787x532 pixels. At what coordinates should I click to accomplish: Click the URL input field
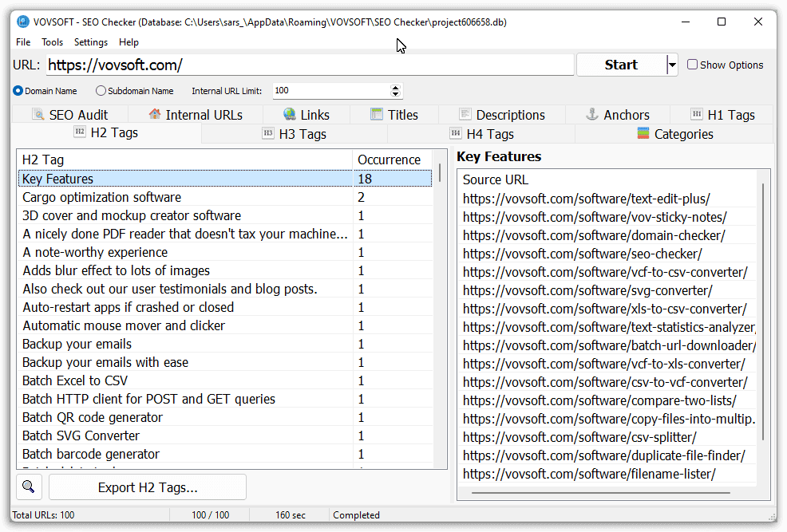pyautogui.click(x=310, y=65)
